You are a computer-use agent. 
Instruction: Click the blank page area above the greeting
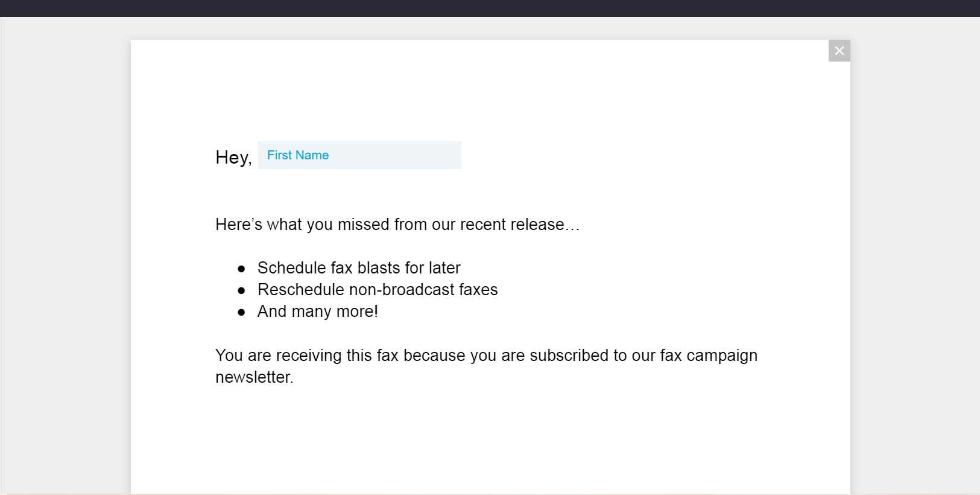(x=490, y=91)
